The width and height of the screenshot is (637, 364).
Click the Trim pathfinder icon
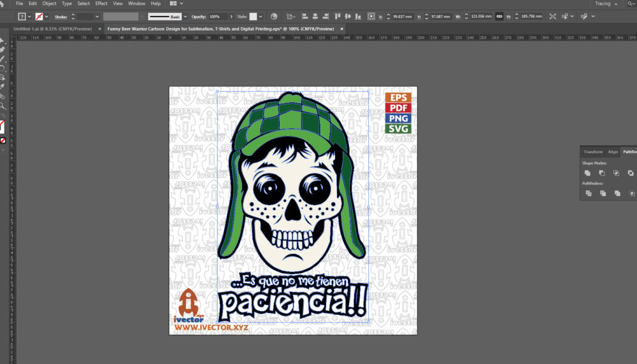[x=603, y=193]
